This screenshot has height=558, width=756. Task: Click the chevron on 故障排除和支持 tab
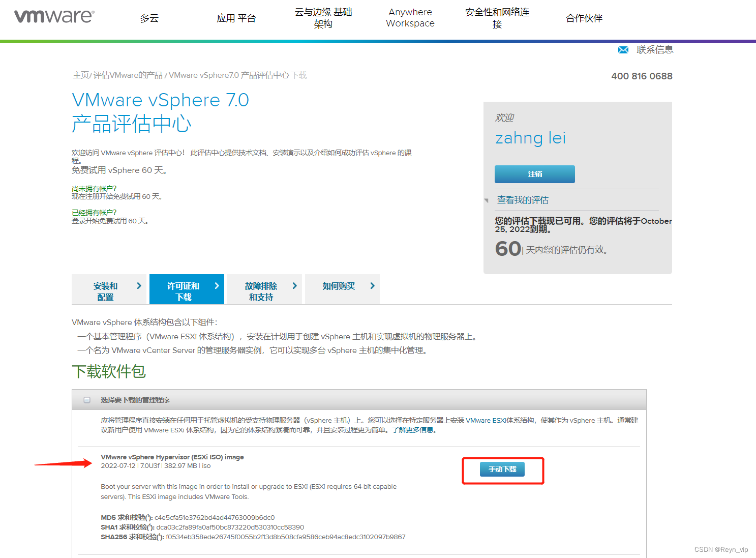295,286
